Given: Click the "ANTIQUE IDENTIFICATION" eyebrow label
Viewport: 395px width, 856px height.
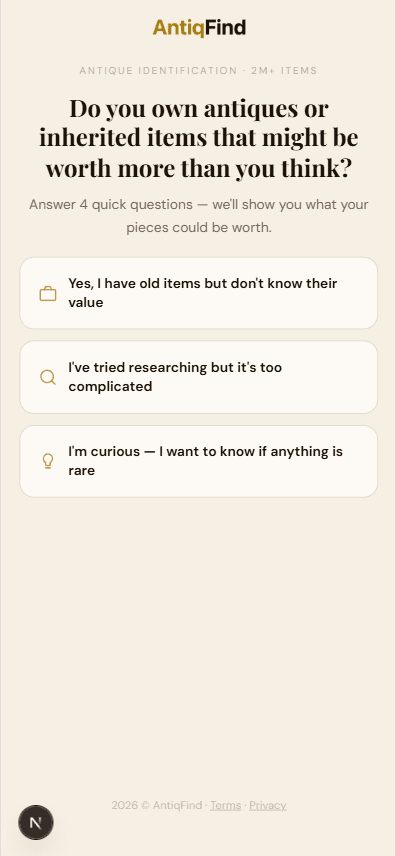Looking at the screenshot, I should coord(158,70).
